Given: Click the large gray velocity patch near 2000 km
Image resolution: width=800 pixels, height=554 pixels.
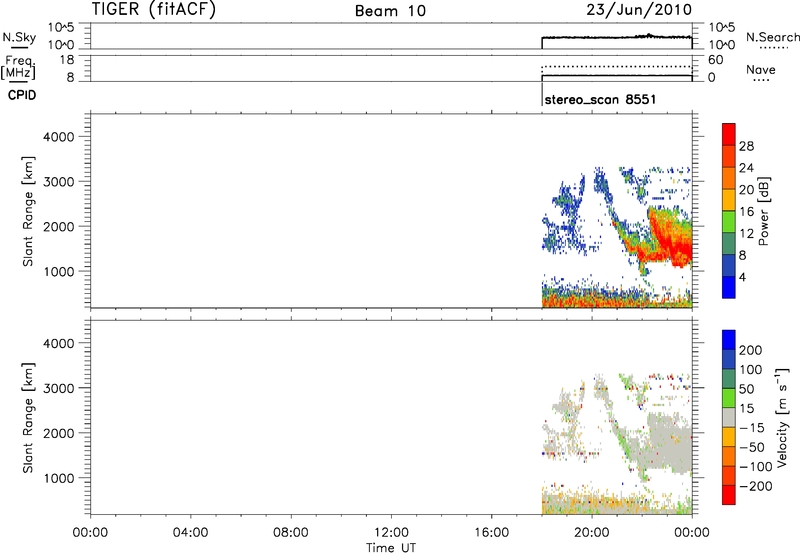Looking at the screenshot, I should pos(669,443).
